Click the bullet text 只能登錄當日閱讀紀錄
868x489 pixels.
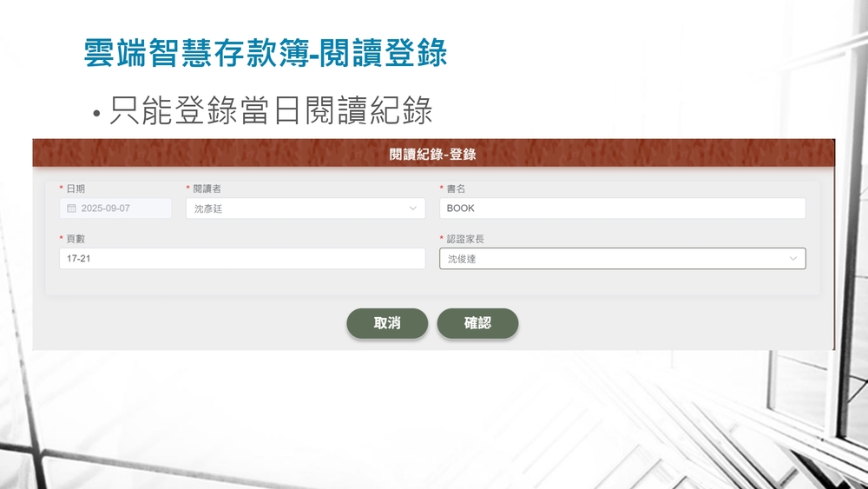(x=271, y=111)
